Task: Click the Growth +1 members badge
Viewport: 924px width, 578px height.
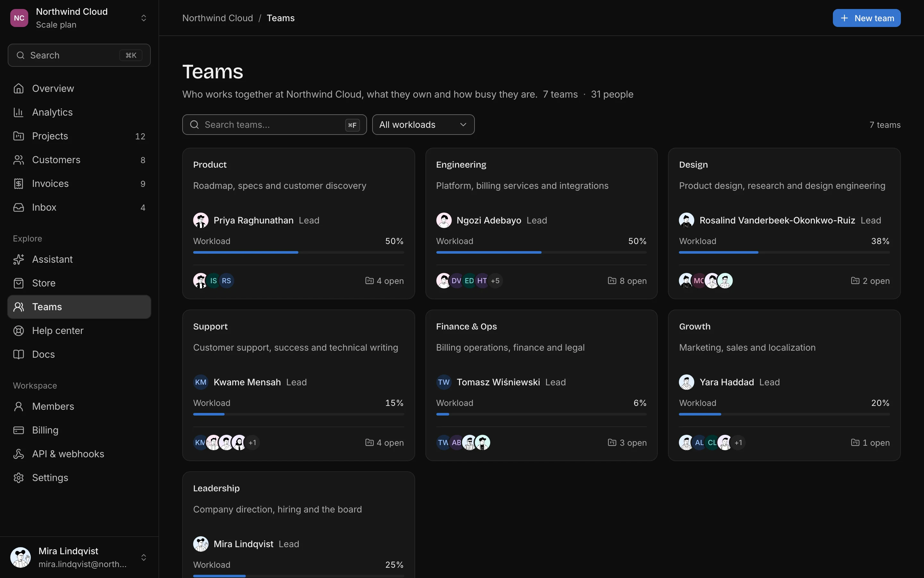Action: tap(738, 442)
